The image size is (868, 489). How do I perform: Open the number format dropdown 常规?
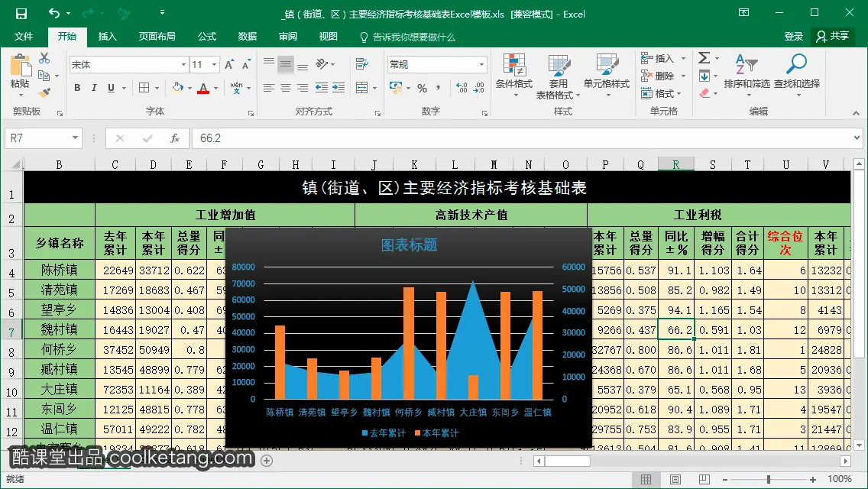[481, 65]
